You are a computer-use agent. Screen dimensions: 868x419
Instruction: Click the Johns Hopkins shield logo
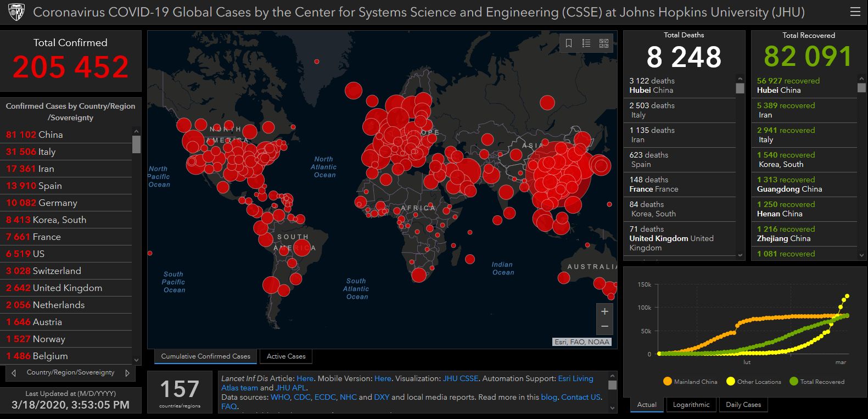tap(16, 12)
